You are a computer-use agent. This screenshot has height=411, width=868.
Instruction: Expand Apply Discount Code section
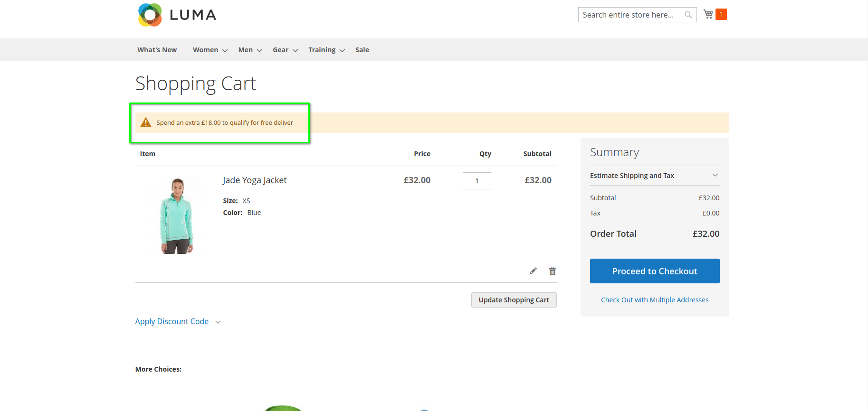click(178, 322)
